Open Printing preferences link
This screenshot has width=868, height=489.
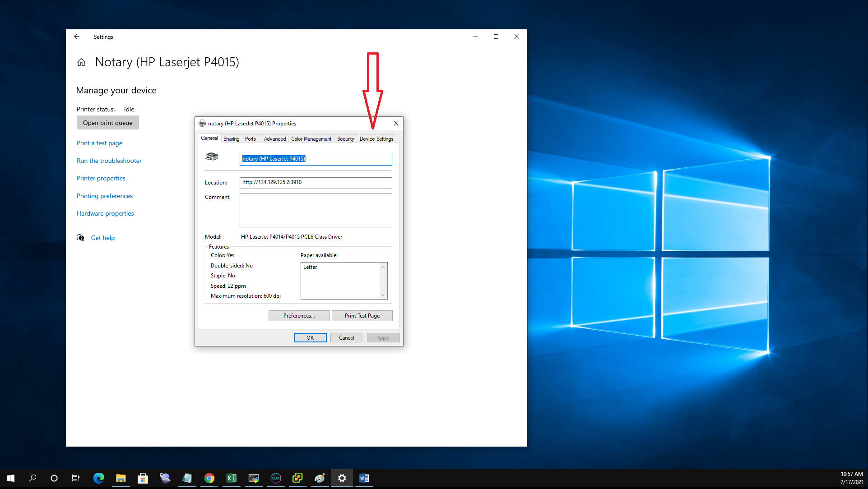coord(105,196)
